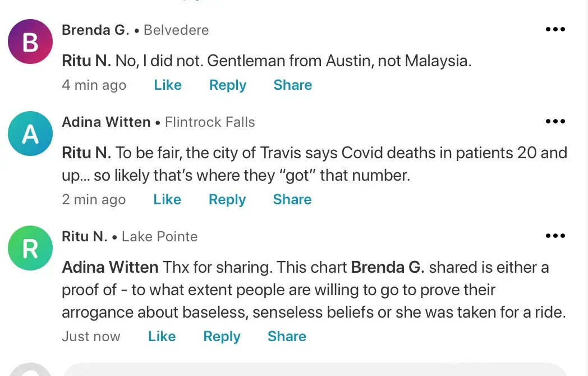Reply to Brenda G.'s comment

pyautogui.click(x=228, y=85)
